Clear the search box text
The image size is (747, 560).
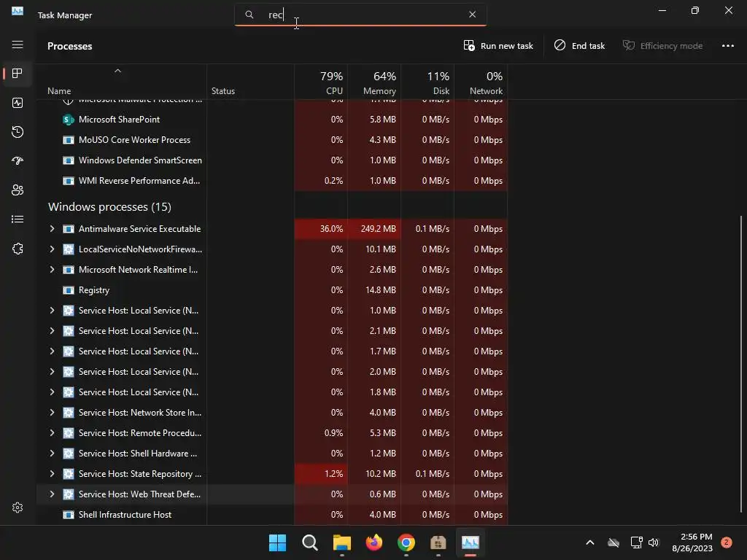[x=472, y=15]
